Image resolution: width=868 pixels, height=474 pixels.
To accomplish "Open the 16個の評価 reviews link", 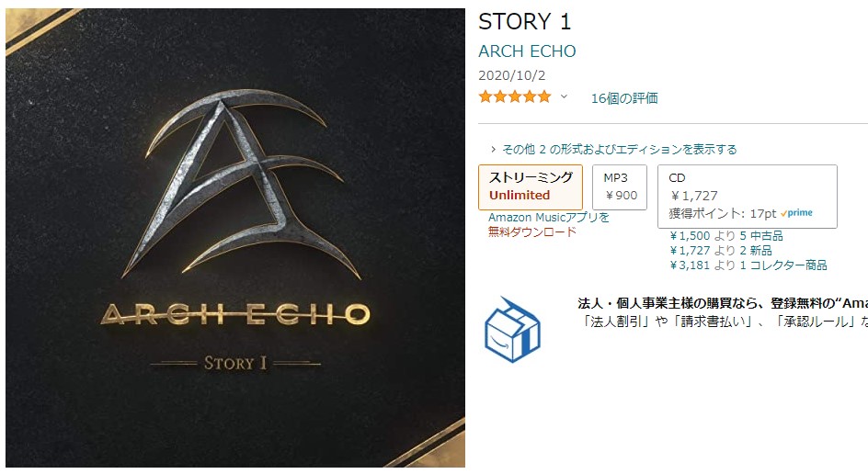I will tap(624, 98).
